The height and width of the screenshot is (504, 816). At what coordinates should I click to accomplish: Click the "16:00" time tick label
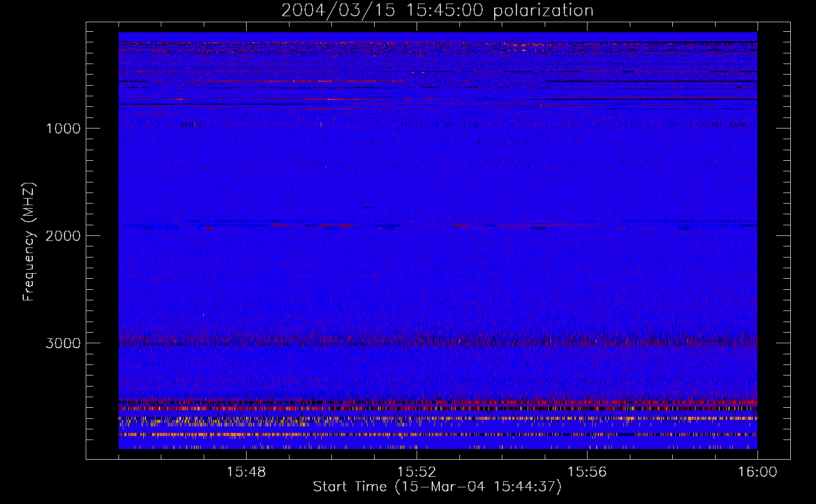click(757, 472)
